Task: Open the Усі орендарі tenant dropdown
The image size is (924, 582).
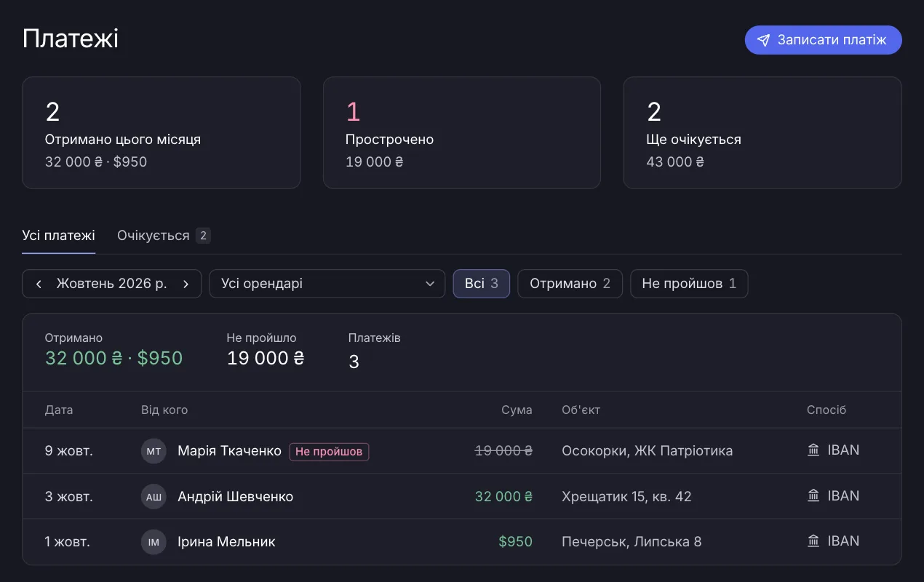Action: pyautogui.click(x=327, y=284)
